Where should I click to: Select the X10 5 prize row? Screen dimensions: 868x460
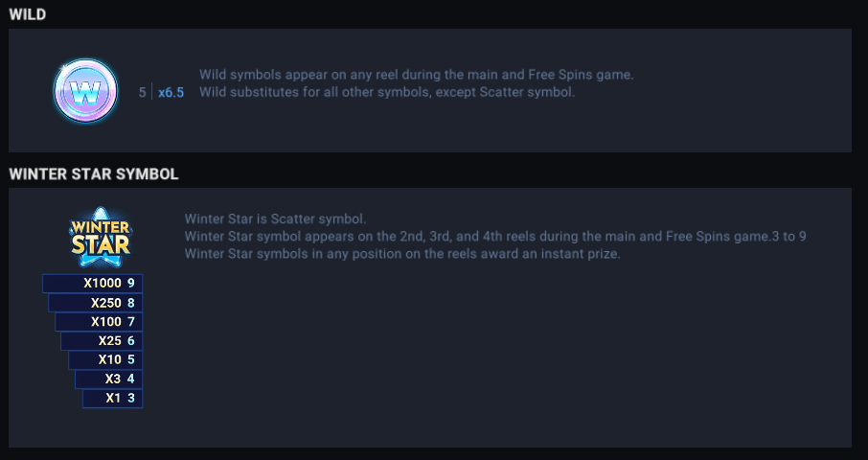click(x=105, y=359)
